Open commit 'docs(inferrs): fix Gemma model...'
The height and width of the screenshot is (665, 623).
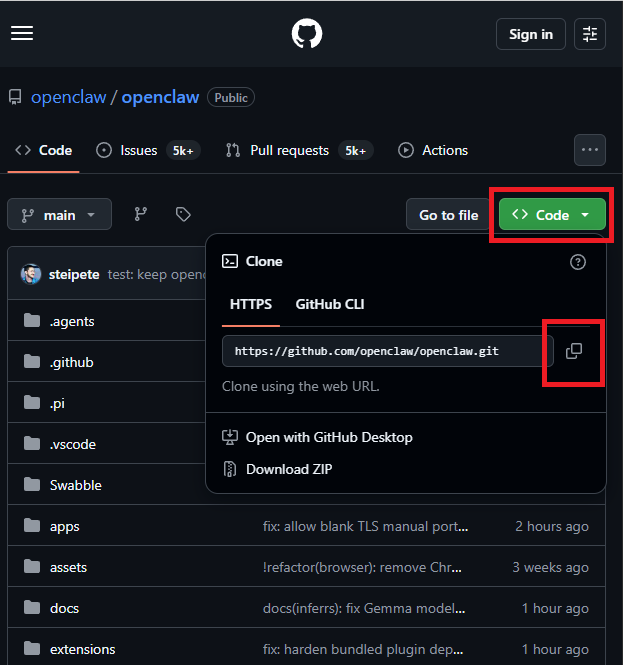(364, 608)
